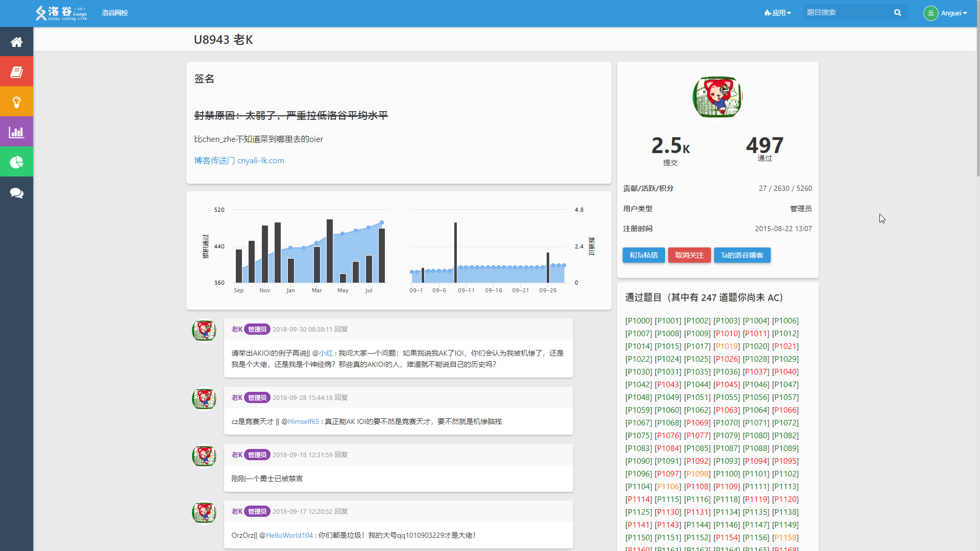Open the profile avatar picture
Image resolution: width=980 pixels, height=551 pixels.
point(717,97)
